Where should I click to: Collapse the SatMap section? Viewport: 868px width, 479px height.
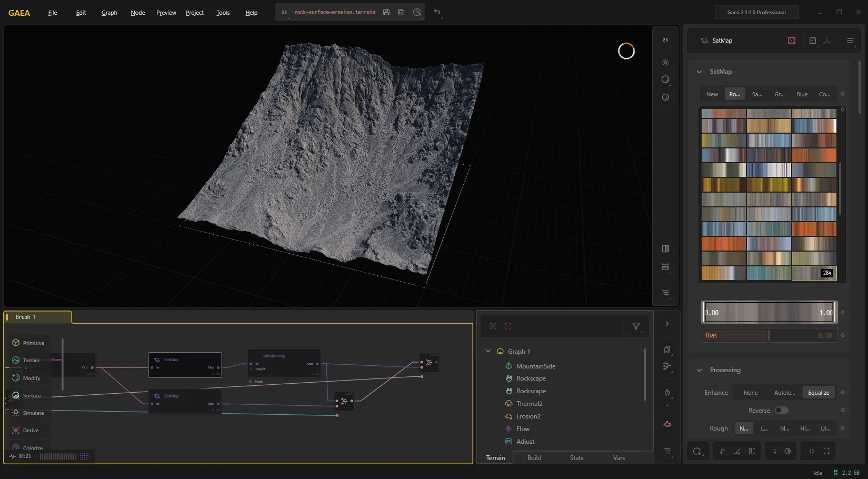[699, 72]
